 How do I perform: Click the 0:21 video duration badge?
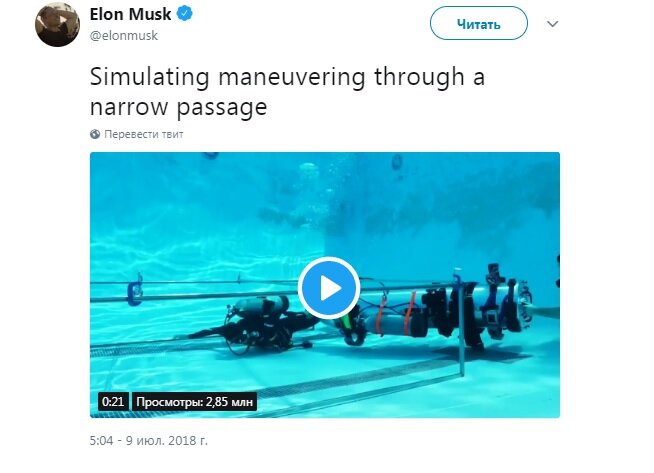[x=113, y=402]
